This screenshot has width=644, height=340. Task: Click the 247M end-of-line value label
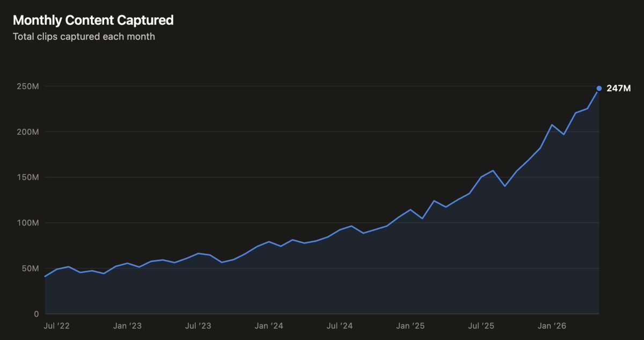point(618,89)
